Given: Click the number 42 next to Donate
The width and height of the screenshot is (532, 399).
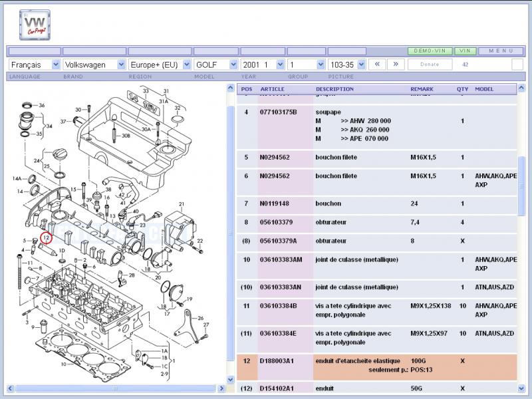Looking at the screenshot, I should [465, 64].
